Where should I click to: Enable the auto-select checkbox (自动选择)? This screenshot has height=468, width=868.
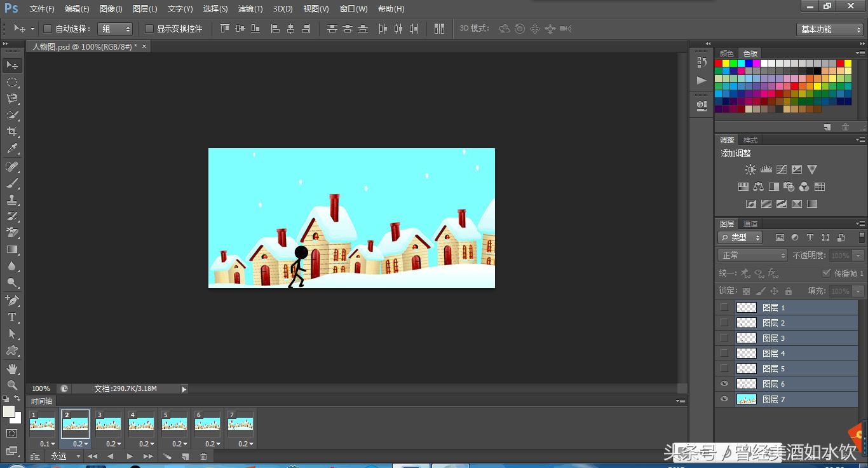point(48,29)
